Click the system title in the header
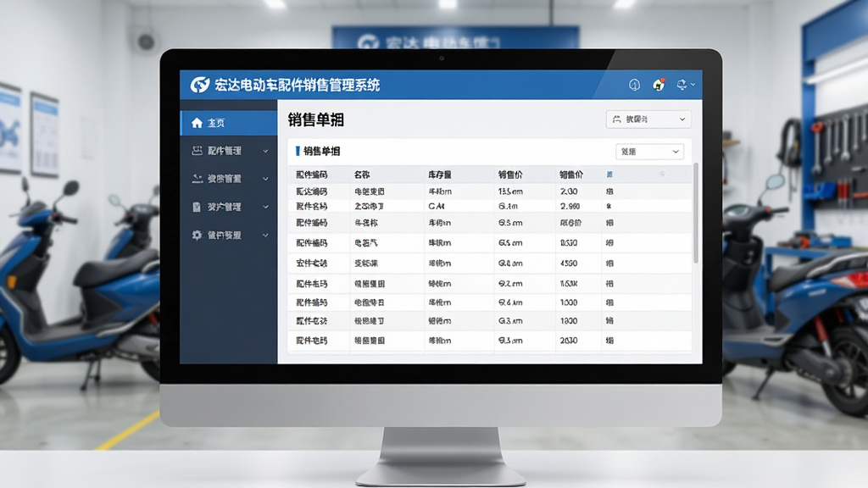Screen dimensions: 868x488 [298, 86]
